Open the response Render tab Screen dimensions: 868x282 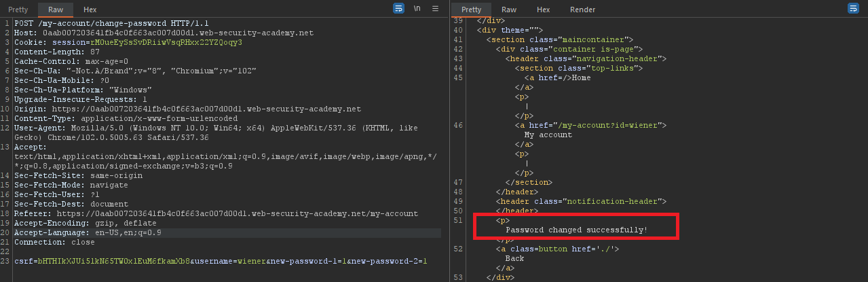pos(582,10)
